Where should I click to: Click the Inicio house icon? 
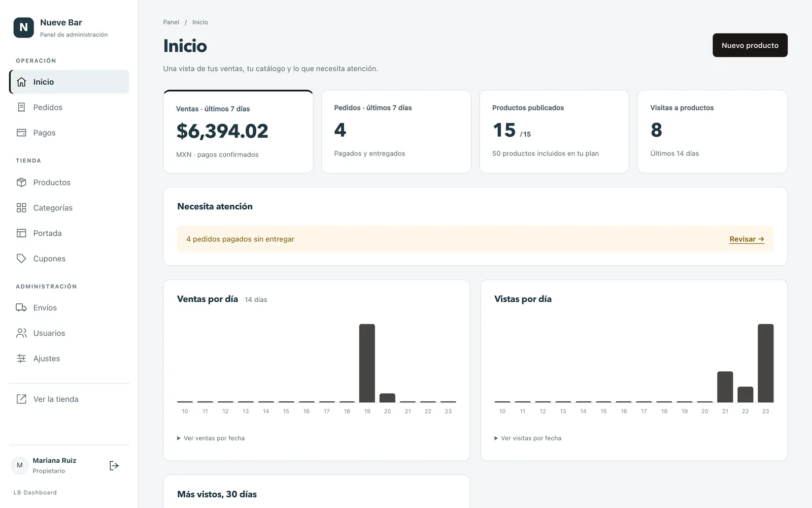(21, 82)
